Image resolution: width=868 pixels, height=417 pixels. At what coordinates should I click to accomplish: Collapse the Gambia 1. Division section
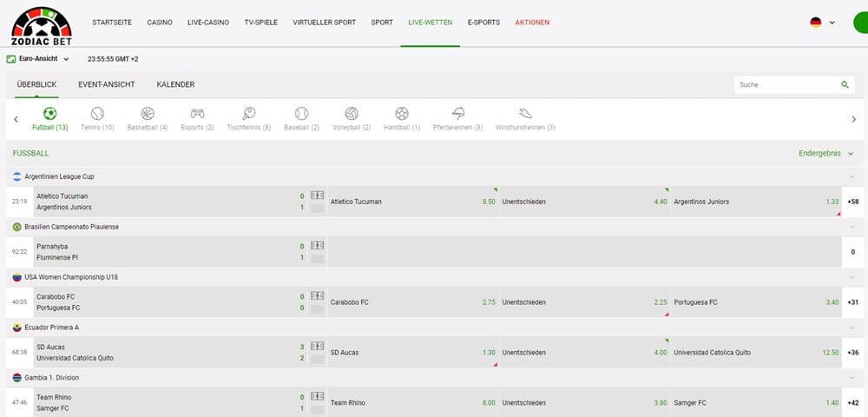(x=852, y=378)
